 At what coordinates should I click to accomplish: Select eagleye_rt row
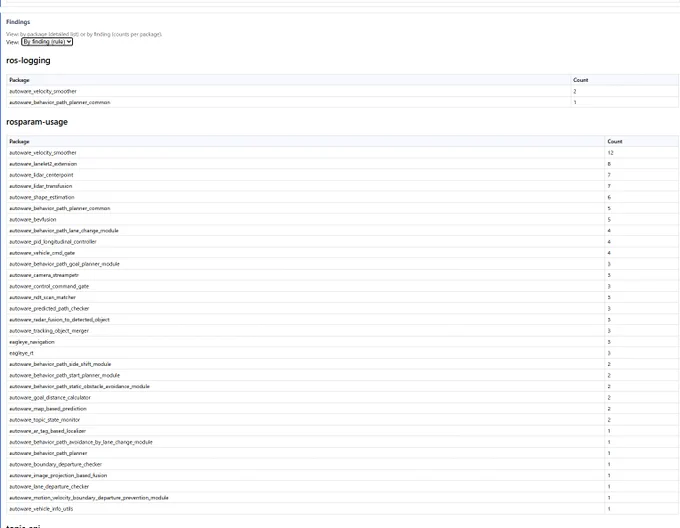click(x=343, y=353)
